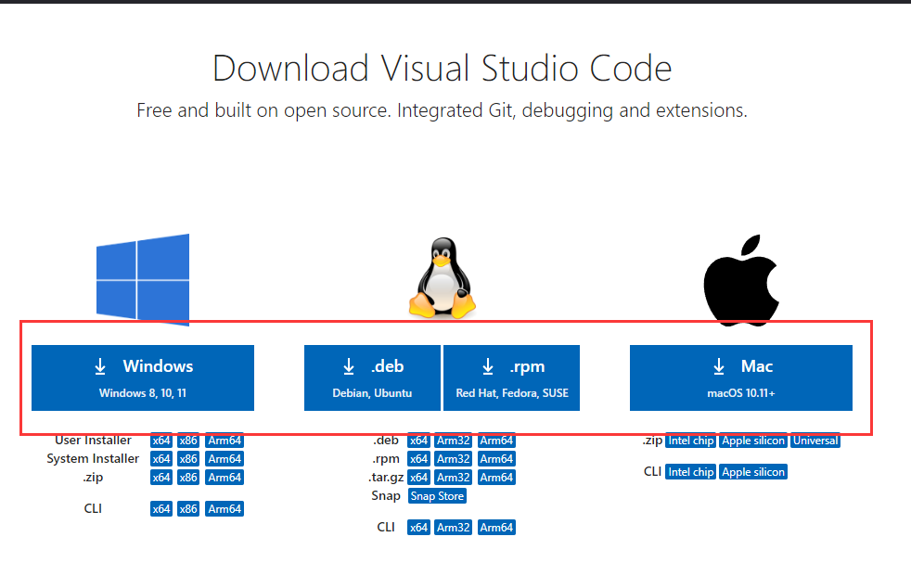
Task: Get Mac CLI for Intel chip
Action: tap(691, 472)
